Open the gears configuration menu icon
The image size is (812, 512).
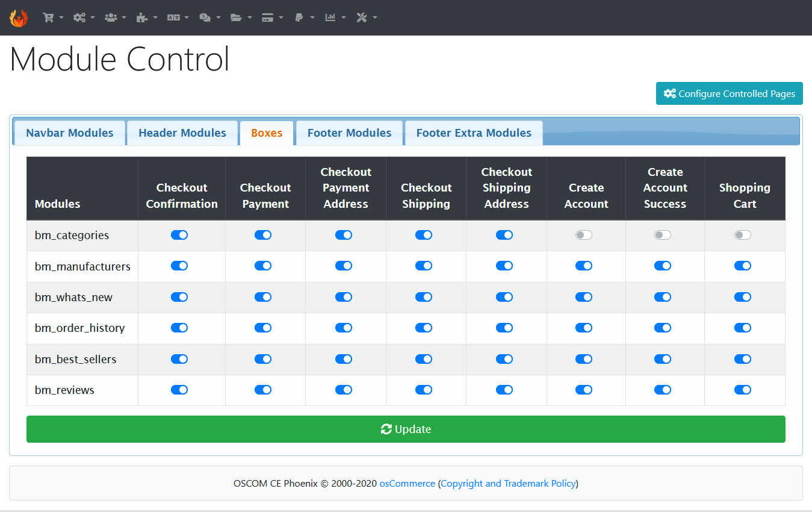79,17
